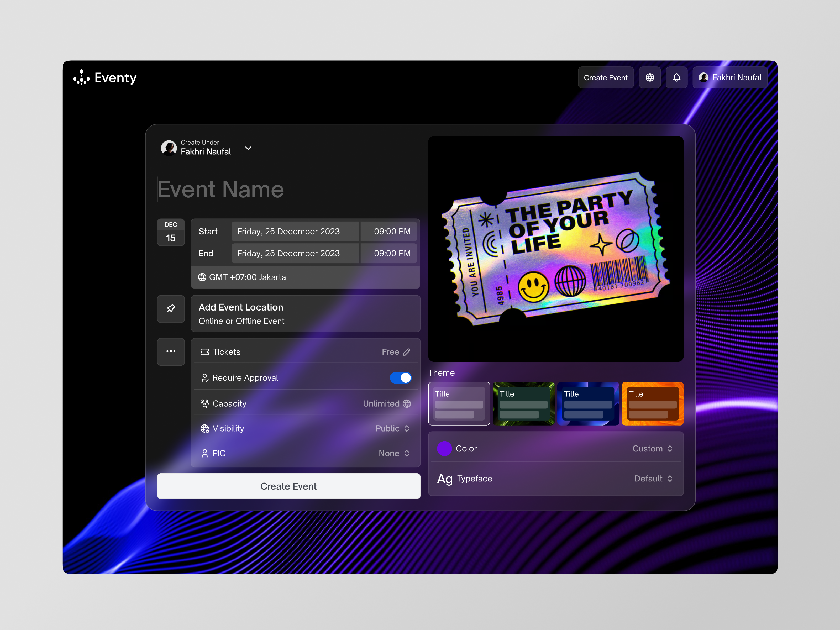Screen dimensions: 840x630
Task: Open the ellipsis more-options icon
Action: click(x=171, y=351)
